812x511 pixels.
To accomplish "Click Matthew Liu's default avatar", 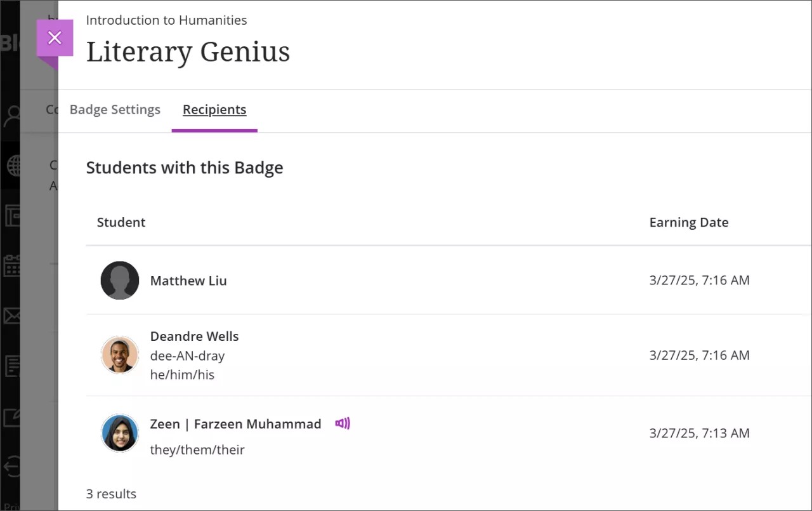I will pos(120,281).
